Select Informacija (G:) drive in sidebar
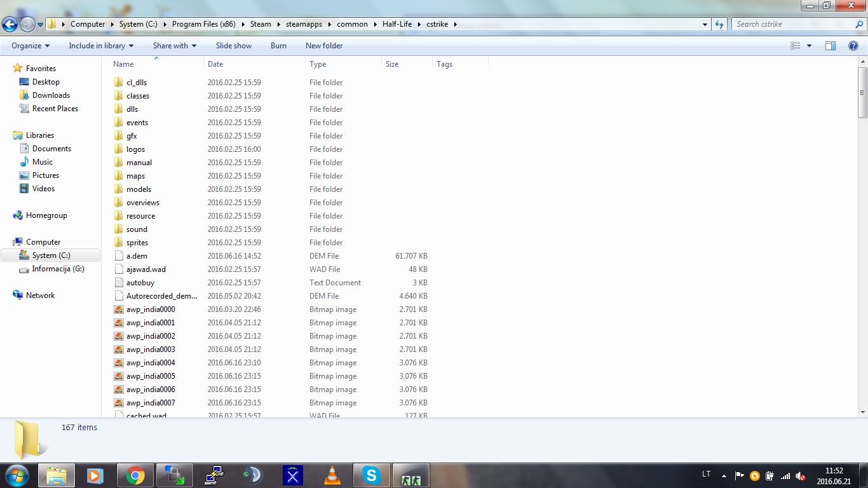Viewport: 868px width, 488px height. click(58, 269)
